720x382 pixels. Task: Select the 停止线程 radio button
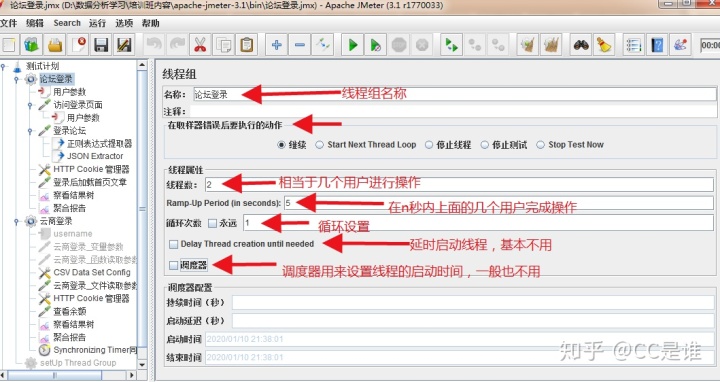(x=428, y=145)
